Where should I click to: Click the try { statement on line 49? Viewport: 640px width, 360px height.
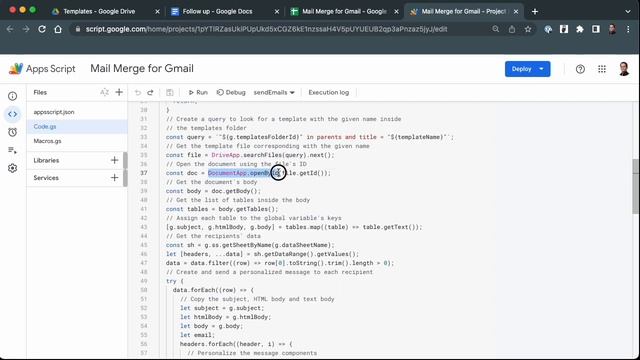click(x=175, y=281)
